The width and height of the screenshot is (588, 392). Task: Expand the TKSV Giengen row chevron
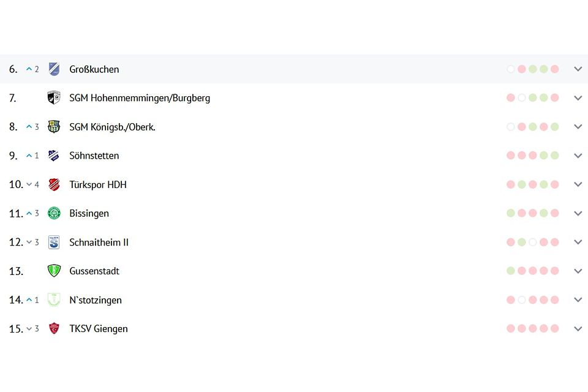pyautogui.click(x=578, y=329)
